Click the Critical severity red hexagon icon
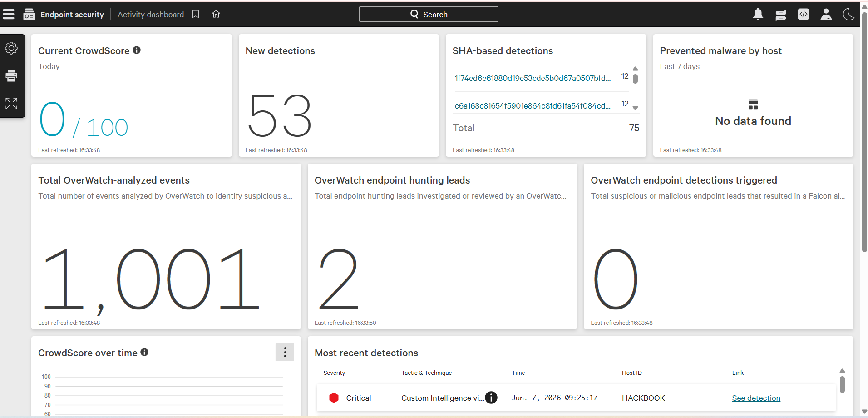Screen dimensions: 868x418 [334, 398]
